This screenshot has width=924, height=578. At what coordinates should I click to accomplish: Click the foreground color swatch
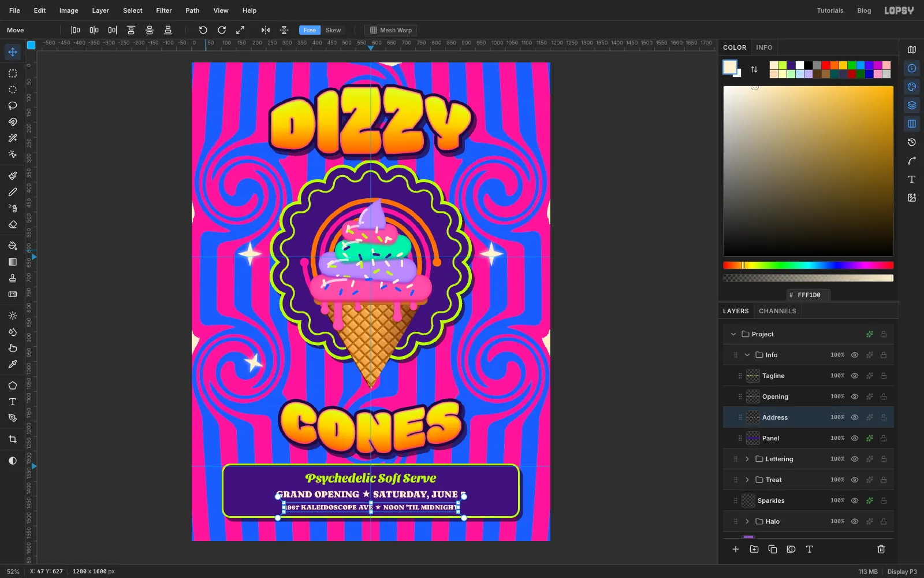tap(730, 67)
